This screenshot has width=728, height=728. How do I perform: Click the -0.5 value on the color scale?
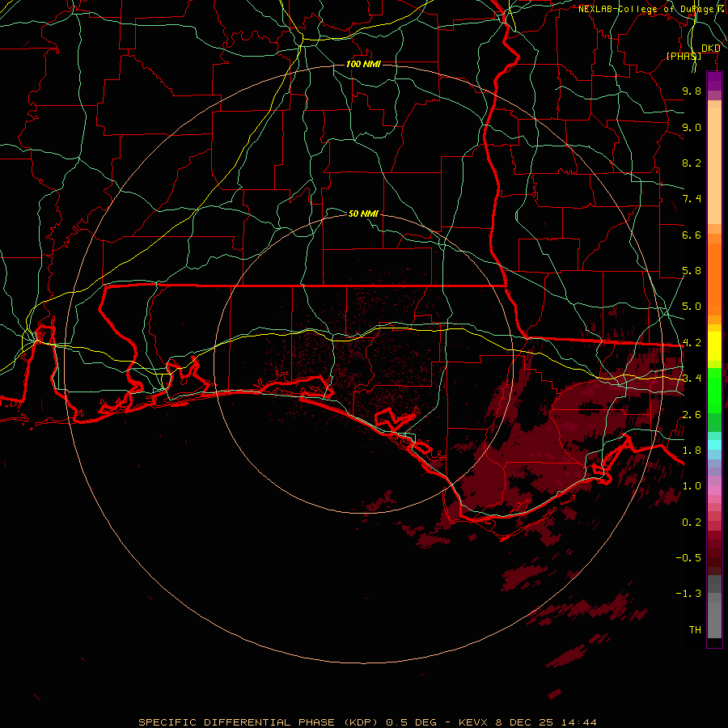pos(688,558)
